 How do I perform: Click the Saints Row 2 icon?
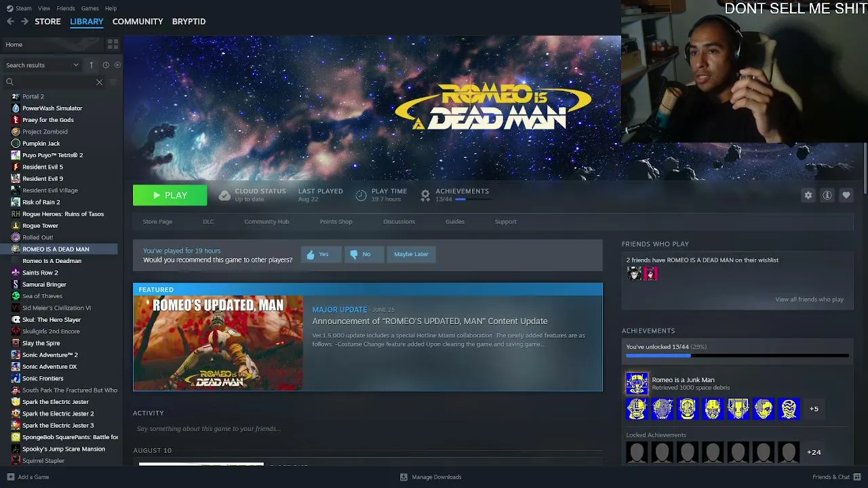click(x=16, y=272)
